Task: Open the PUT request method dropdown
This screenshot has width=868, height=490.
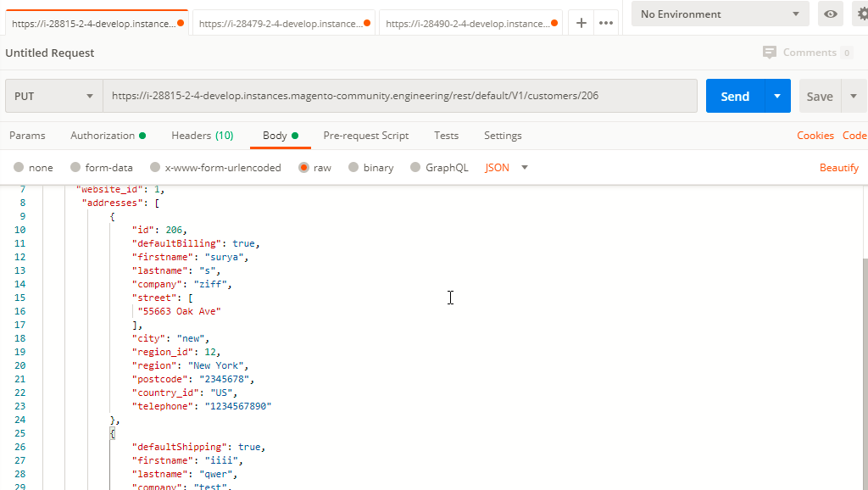Action: pyautogui.click(x=53, y=95)
